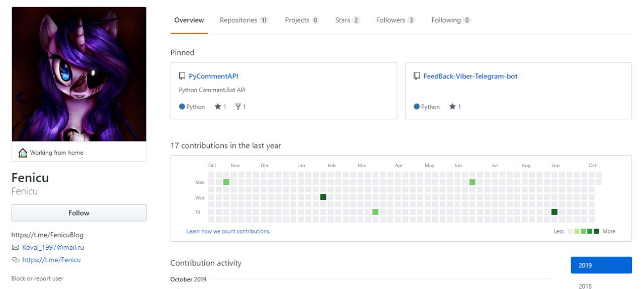Screen dimensions: 644x289
Task: Click the Python language dot on FeedBack-Viber-Telegram-bot
Action: pyautogui.click(x=417, y=107)
